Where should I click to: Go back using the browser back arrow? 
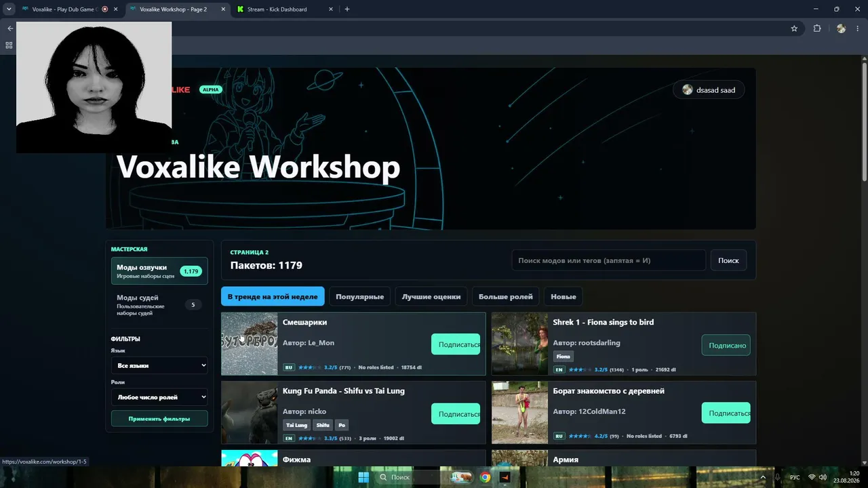[9, 28]
